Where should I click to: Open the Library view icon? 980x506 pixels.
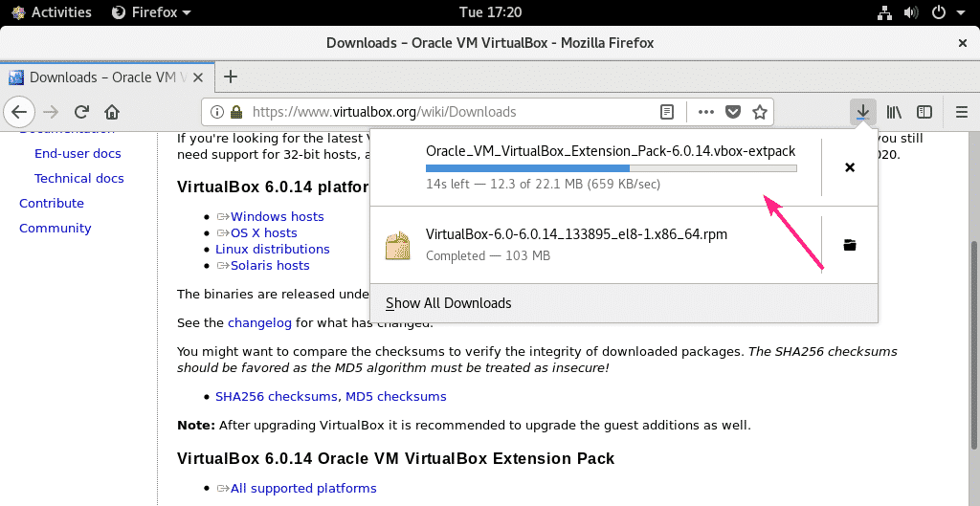[x=894, y=112]
